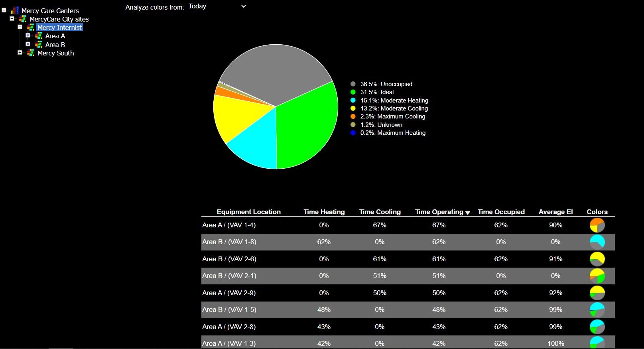The width and height of the screenshot is (644, 349).
Task: Click the Area A tree icon
Action: point(39,36)
